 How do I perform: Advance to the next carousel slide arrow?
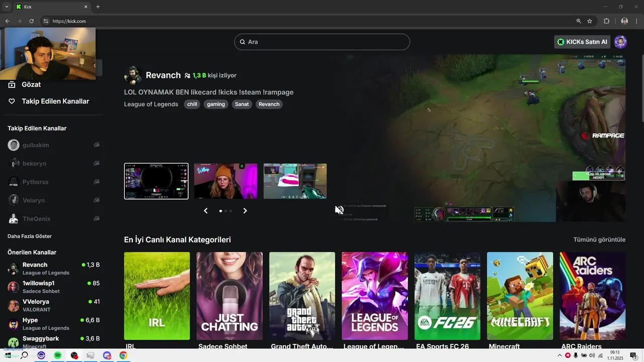[x=245, y=211]
